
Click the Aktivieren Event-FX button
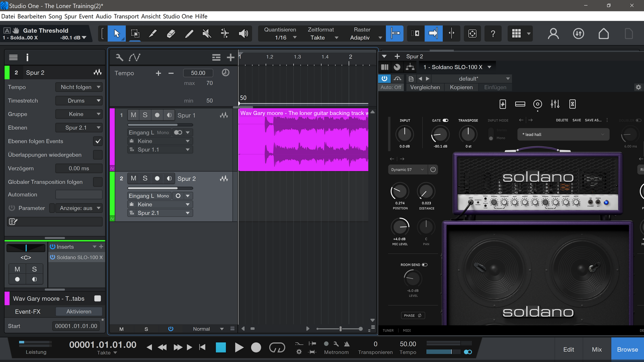pos(79,311)
